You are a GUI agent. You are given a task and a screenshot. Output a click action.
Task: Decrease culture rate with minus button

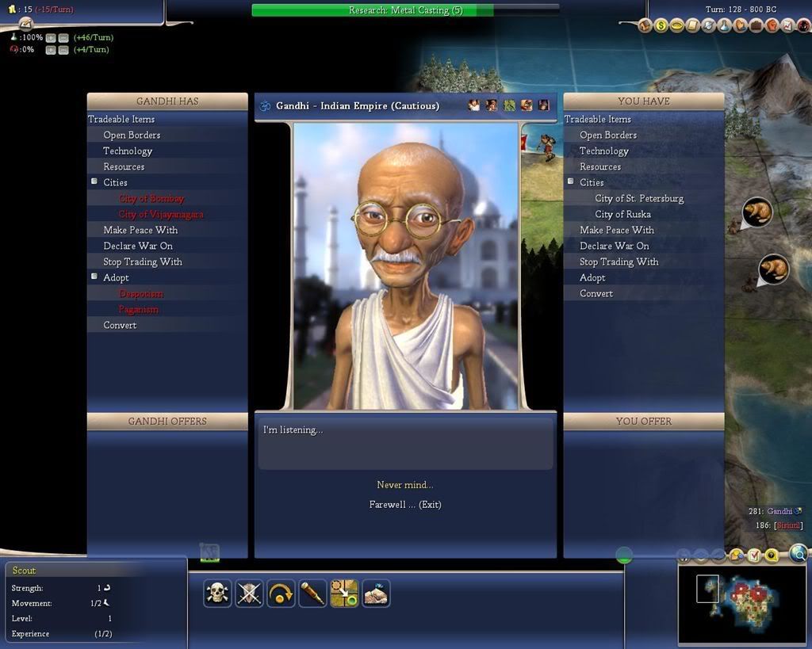(63, 50)
